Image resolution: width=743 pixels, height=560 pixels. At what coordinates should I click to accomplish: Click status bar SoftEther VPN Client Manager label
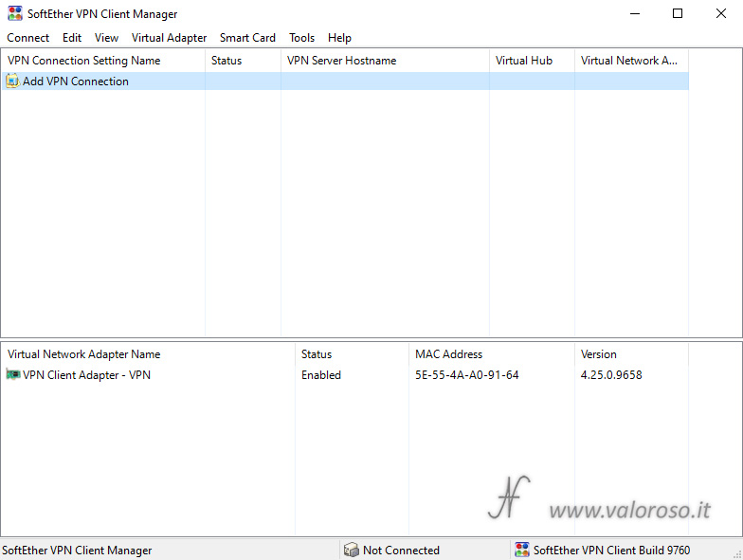click(x=77, y=550)
